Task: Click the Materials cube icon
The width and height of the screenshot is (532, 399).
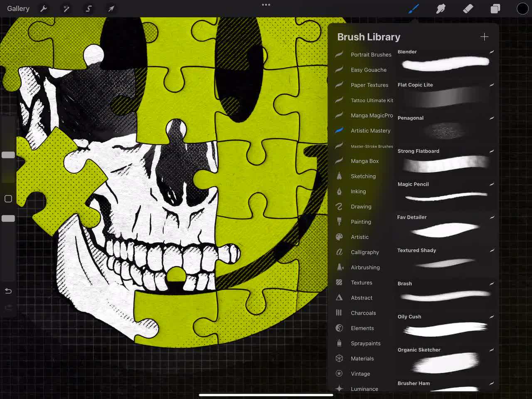Action: pos(339,358)
